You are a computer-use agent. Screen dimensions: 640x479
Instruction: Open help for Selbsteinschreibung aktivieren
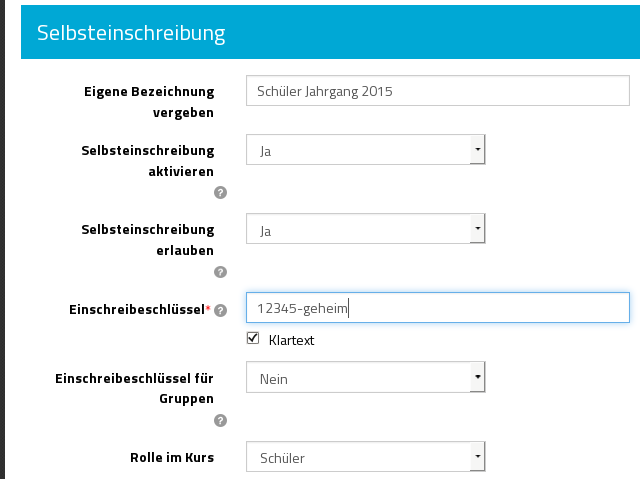tap(221, 193)
